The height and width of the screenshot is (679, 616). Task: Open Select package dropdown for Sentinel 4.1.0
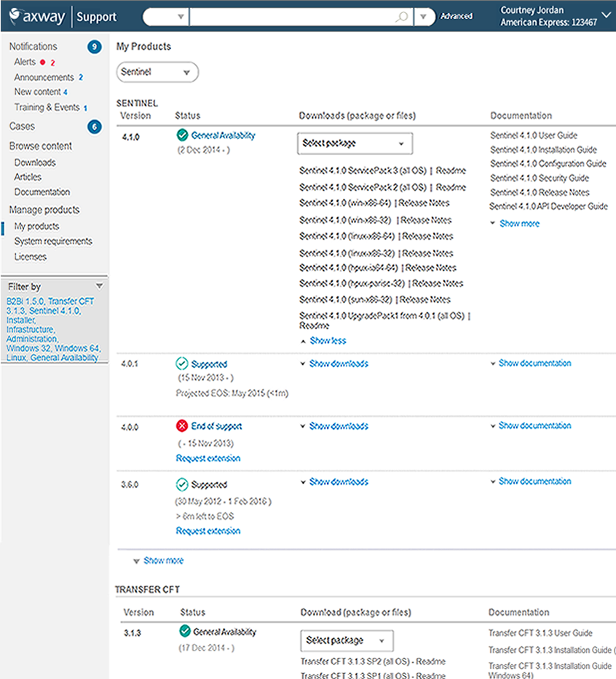click(x=355, y=144)
